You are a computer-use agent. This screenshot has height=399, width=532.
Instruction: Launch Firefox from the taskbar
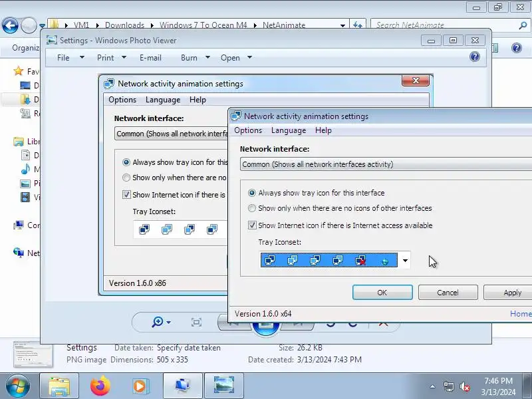(100, 386)
